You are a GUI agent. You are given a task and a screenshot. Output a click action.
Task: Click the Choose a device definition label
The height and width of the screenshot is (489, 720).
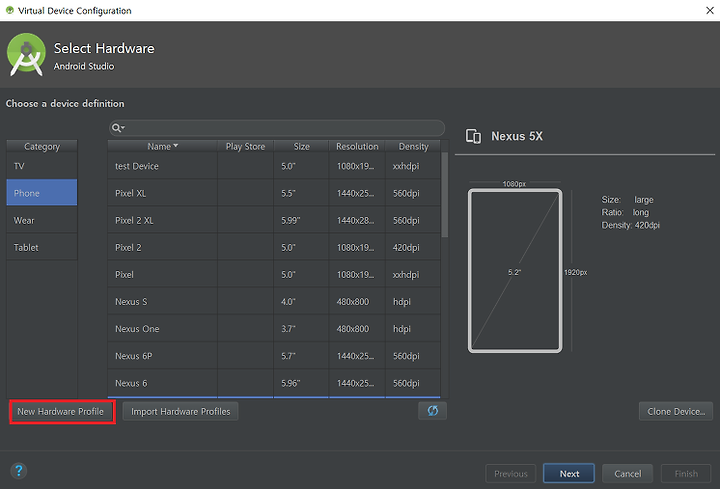65,103
